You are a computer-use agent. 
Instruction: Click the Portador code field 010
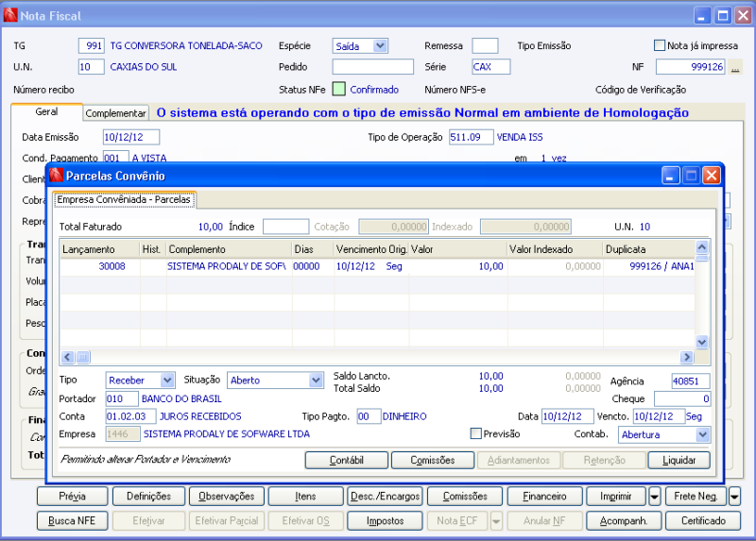(122, 398)
